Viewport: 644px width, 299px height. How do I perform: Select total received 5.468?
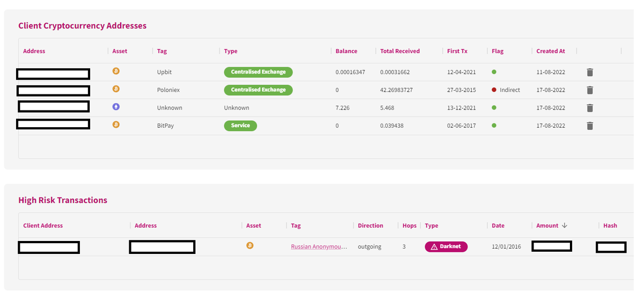click(387, 108)
